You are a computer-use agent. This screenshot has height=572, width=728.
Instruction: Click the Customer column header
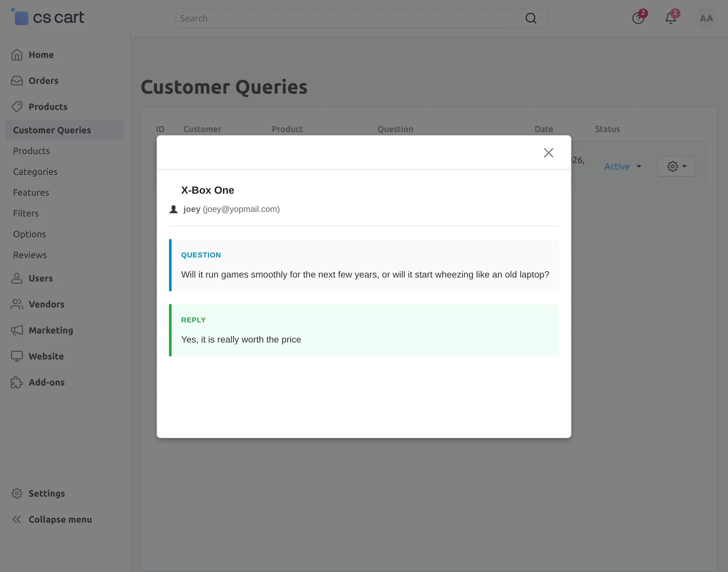(202, 129)
